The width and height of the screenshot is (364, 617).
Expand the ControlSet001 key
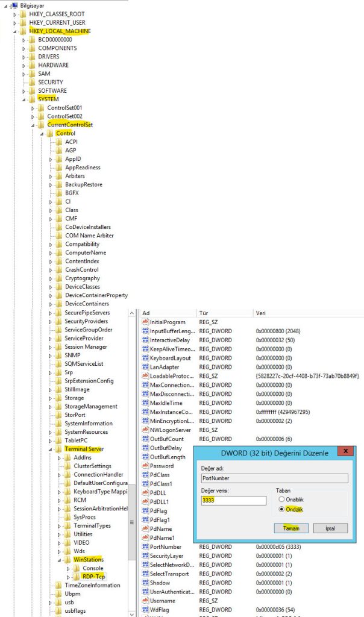(34, 108)
